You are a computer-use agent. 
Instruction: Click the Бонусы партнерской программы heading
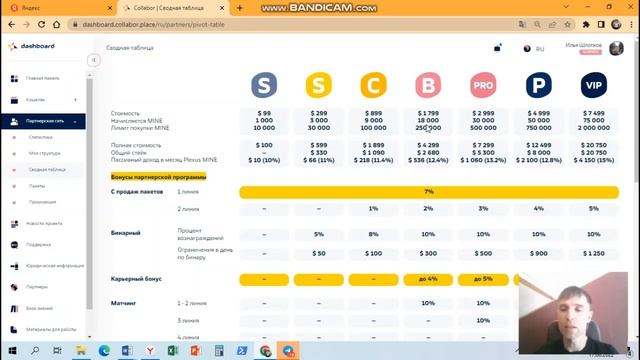[158, 177]
